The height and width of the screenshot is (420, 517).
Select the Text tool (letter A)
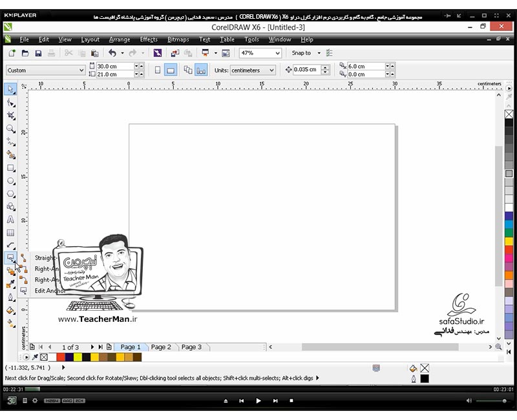10,220
